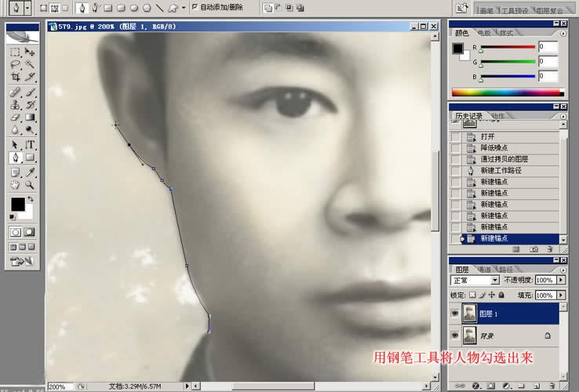Viewport: 579px width, 392px height.
Task: Click the 新建工作路径 history entry
Action: pyautogui.click(x=501, y=170)
